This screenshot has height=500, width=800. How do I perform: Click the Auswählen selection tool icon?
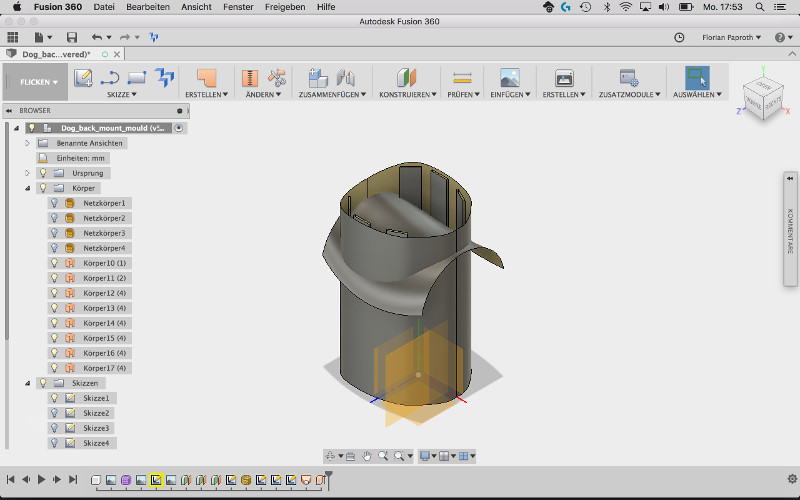click(x=697, y=78)
